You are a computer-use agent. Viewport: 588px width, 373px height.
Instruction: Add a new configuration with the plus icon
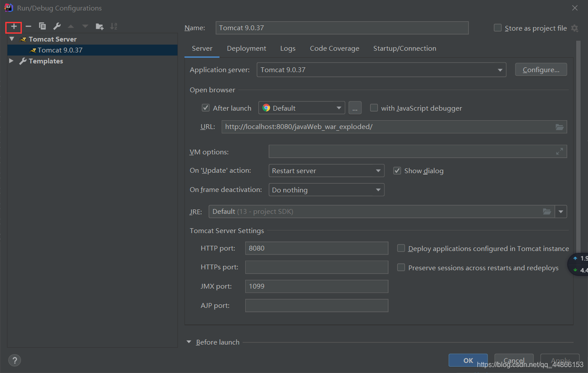click(x=14, y=27)
